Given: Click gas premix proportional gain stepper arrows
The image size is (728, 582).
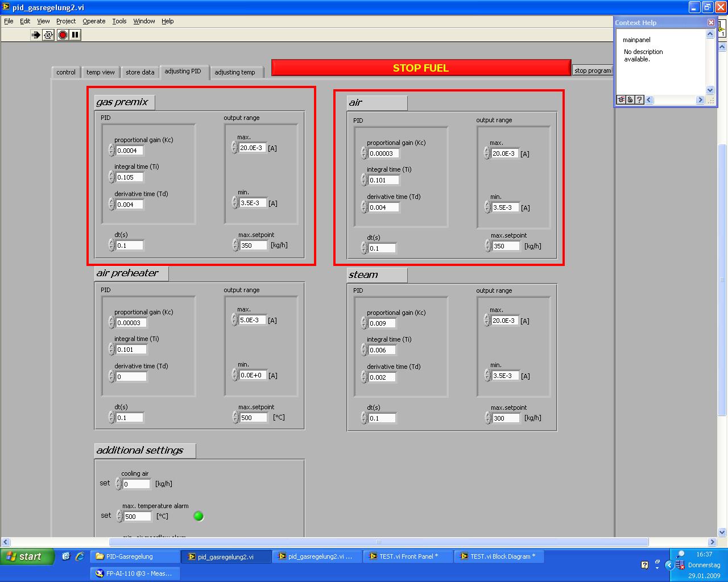Looking at the screenshot, I should [x=111, y=150].
